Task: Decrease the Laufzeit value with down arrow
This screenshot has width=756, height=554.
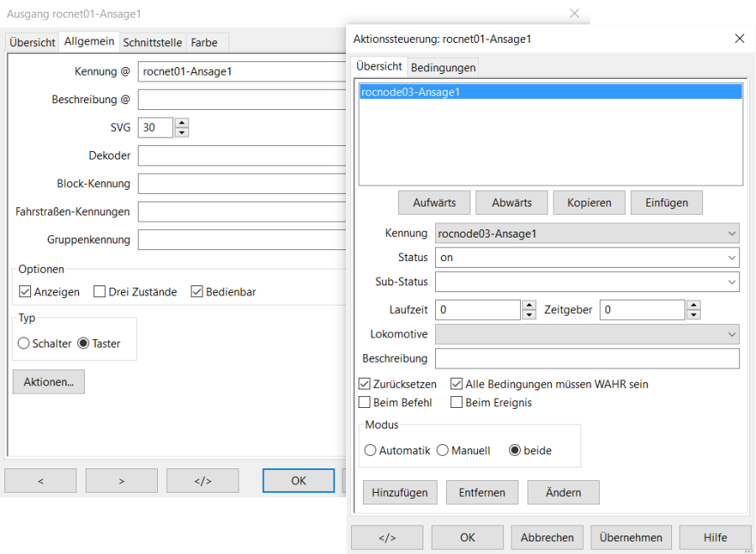Action: (529, 315)
